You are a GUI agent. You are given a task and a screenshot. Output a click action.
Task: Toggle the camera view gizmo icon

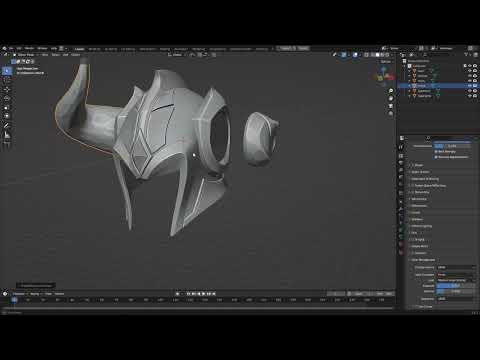coord(391,106)
